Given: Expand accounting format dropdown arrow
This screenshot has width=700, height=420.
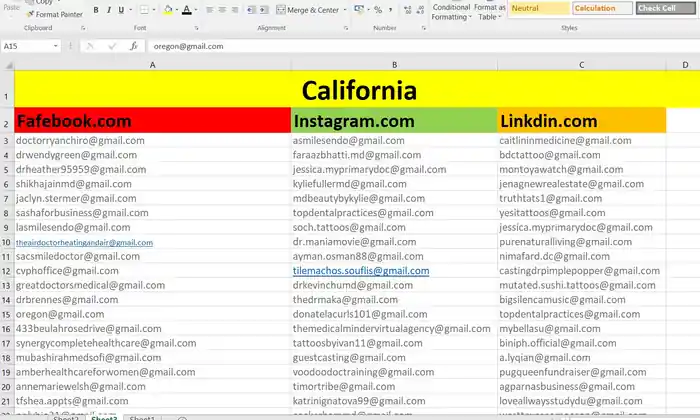Looking at the screenshot, I should [368, 10].
